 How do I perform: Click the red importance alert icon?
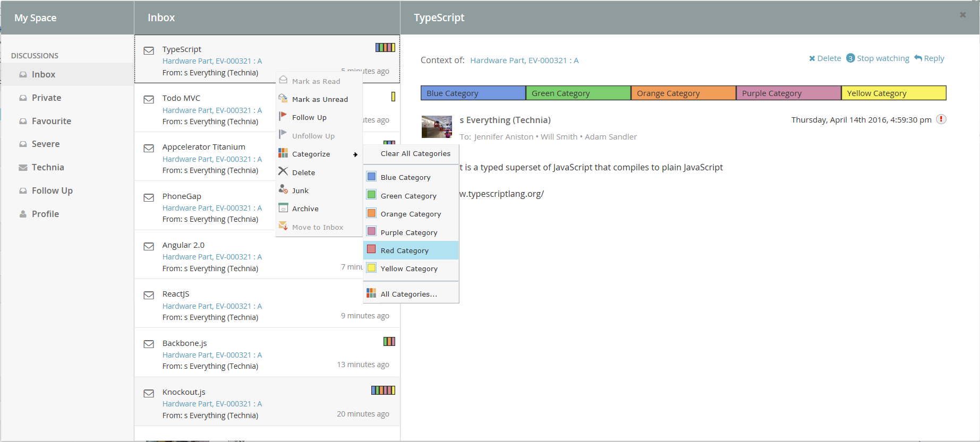pyautogui.click(x=941, y=119)
